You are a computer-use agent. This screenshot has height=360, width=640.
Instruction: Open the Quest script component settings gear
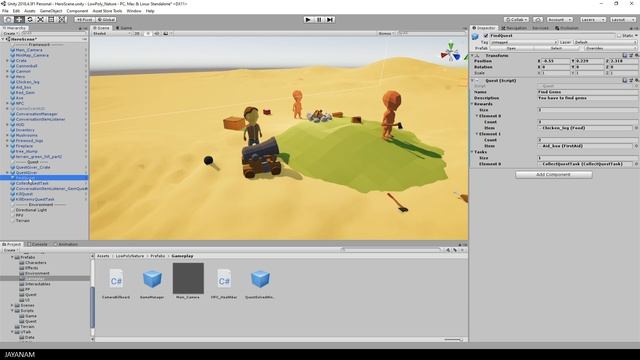[x=636, y=80]
